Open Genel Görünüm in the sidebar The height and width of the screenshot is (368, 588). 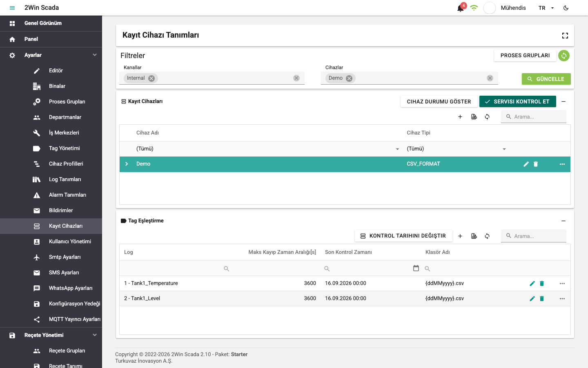[x=51, y=23]
